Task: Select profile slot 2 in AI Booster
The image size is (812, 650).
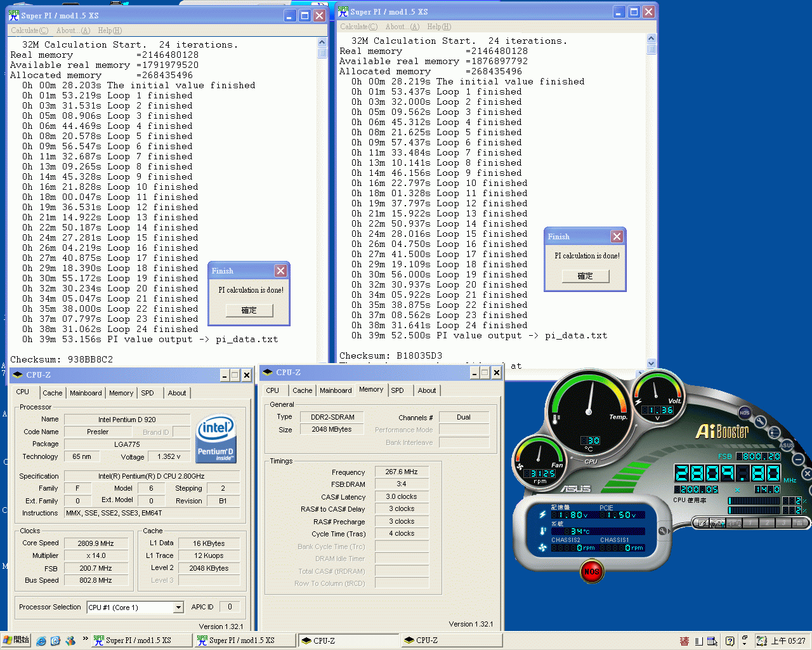Action: click(x=767, y=523)
